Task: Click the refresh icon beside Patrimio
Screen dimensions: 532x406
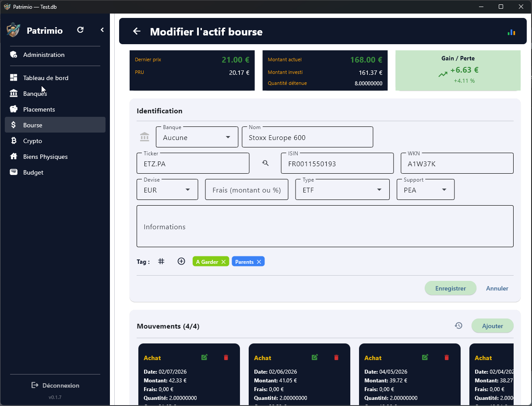Action: 80,30
